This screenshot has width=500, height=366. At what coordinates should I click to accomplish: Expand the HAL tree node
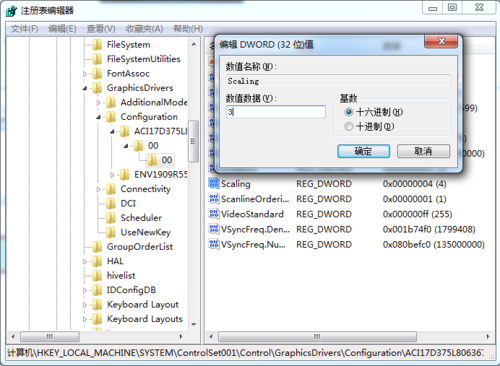85,262
